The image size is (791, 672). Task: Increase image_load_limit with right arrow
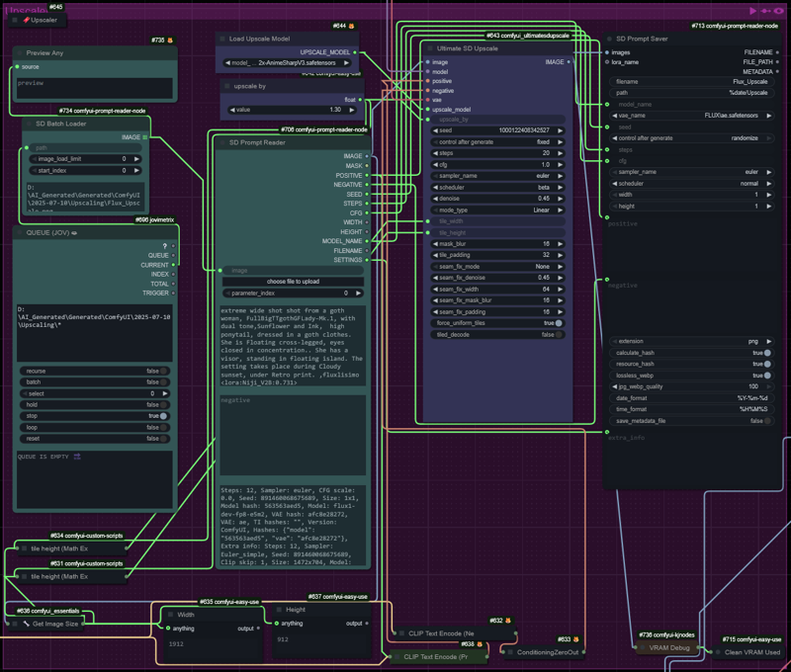(136, 159)
